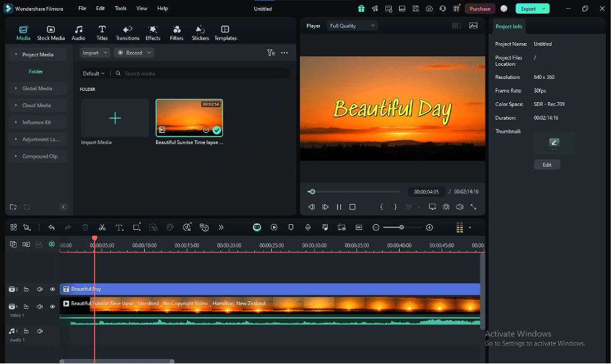
Task: Open the Stickers panel
Action: coord(200,33)
